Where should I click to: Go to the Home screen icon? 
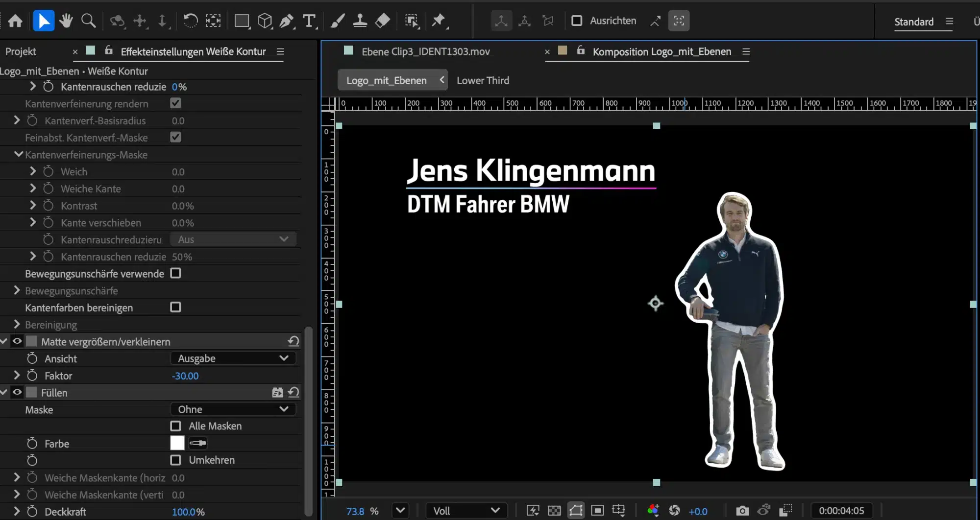(x=15, y=21)
